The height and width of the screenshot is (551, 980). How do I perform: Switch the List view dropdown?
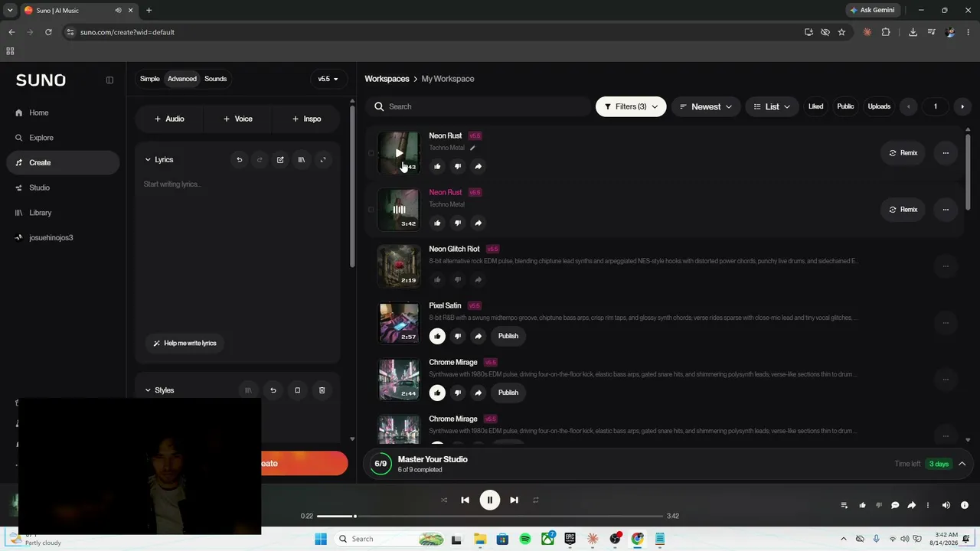[772, 106]
